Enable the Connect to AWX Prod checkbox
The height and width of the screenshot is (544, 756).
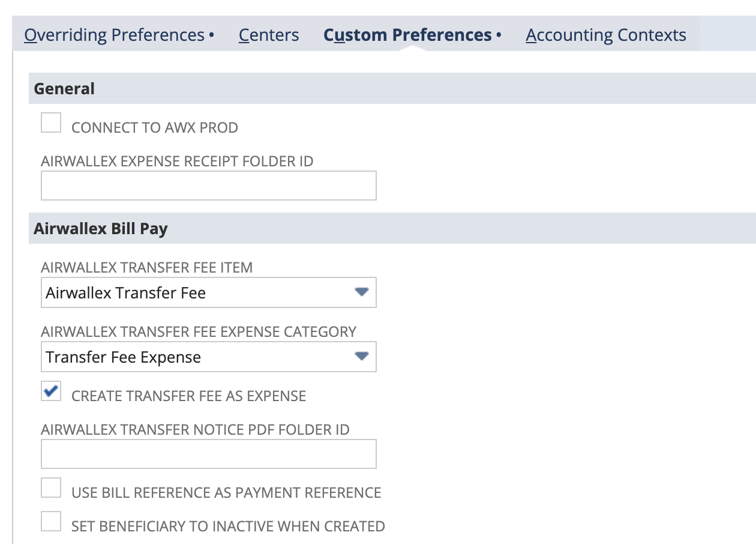click(x=51, y=123)
